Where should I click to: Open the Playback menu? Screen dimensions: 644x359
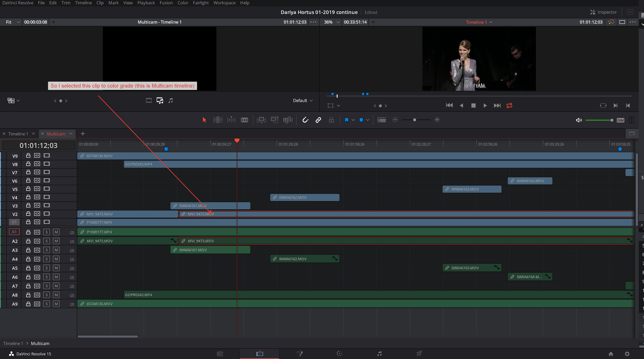point(146,3)
